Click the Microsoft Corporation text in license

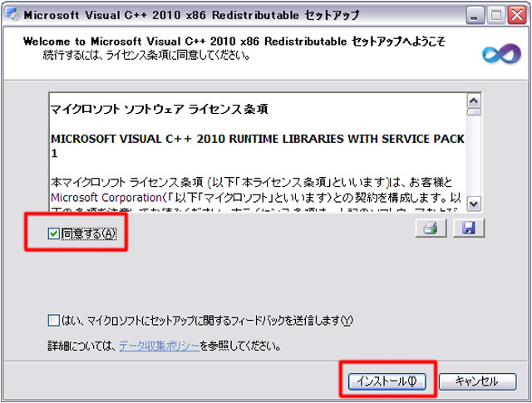coord(106,198)
